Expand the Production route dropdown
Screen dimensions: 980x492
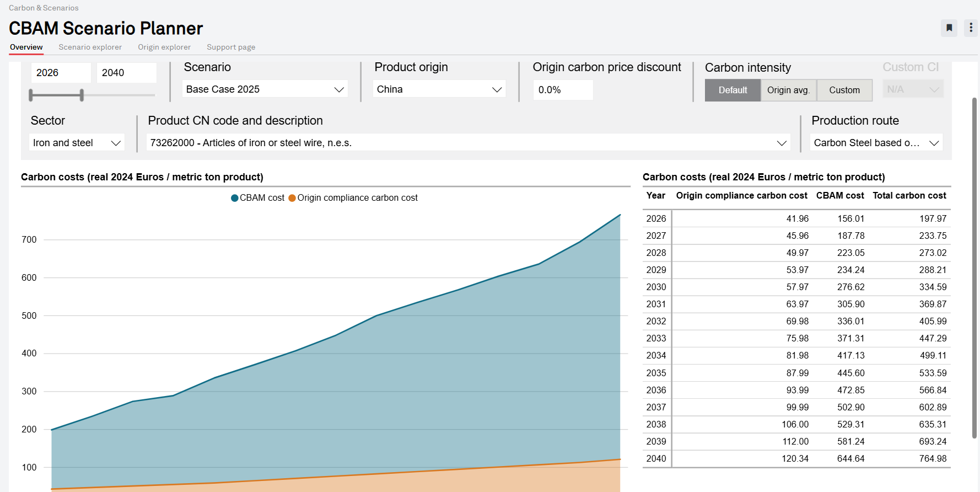click(x=876, y=143)
